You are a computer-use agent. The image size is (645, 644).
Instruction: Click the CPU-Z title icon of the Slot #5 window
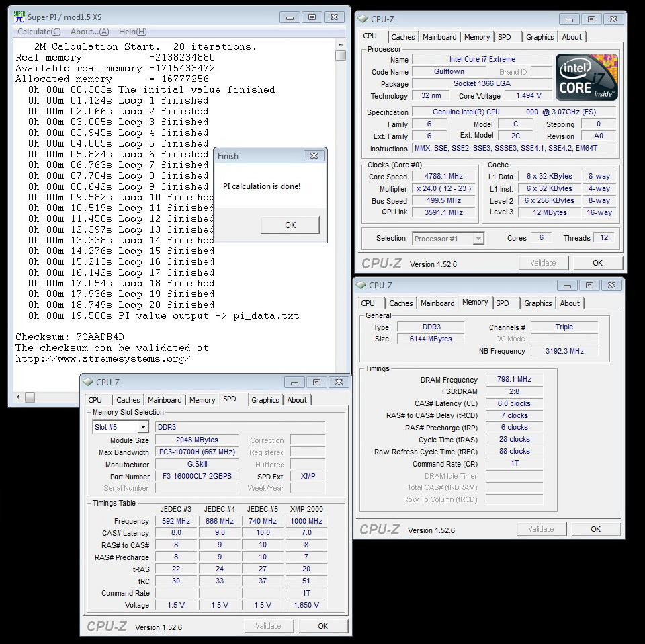coord(88,382)
